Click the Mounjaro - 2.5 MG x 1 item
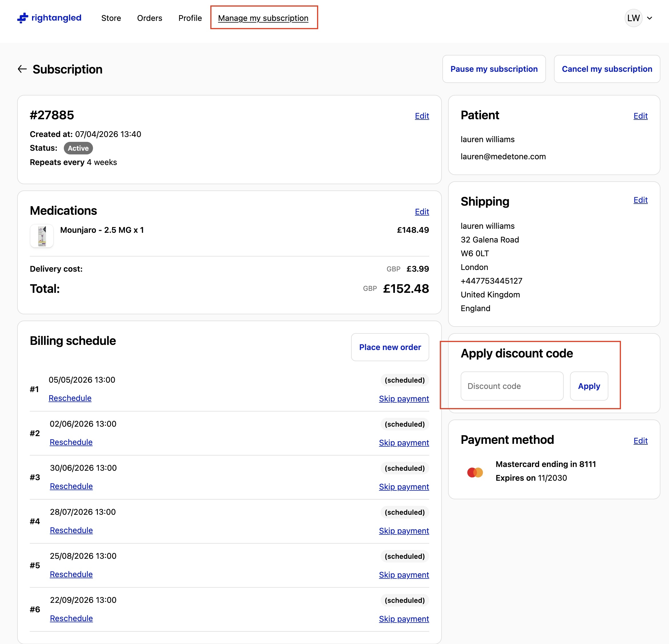This screenshot has width=669, height=644. [102, 230]
